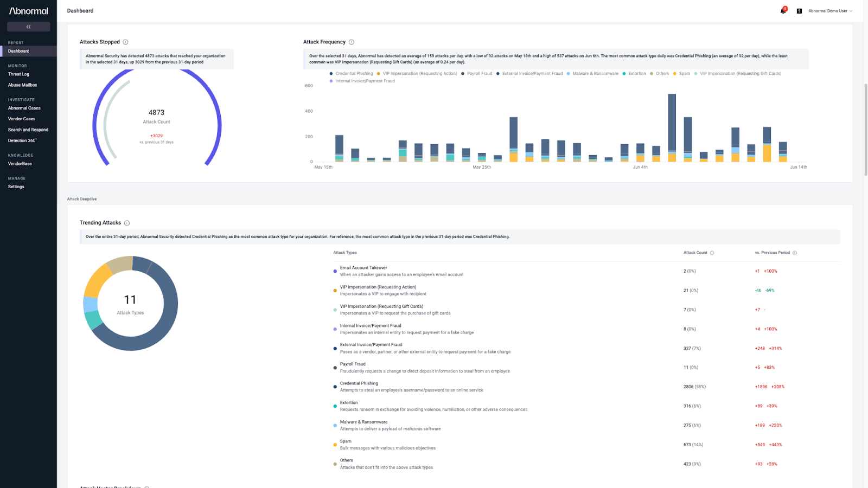Toggle External Invoice/Payment Fraud legend entry
868x488 pixels.
[x=529, y=74]
